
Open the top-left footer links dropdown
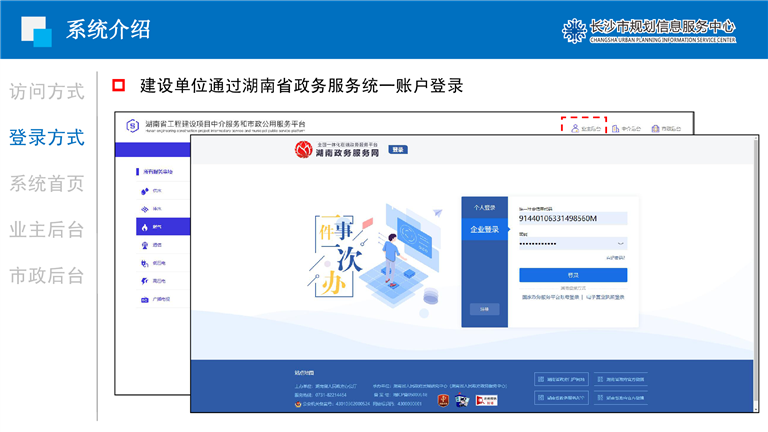pos(566,379)
